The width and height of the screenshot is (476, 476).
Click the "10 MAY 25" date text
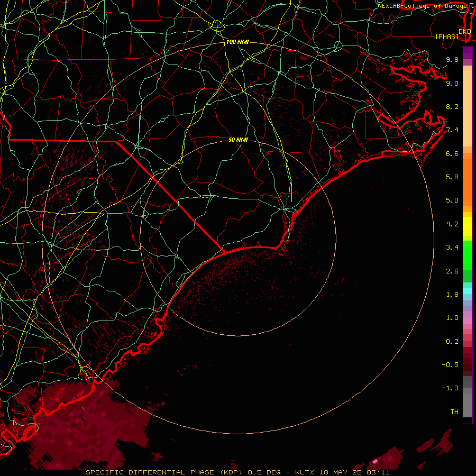coord(340,472)
